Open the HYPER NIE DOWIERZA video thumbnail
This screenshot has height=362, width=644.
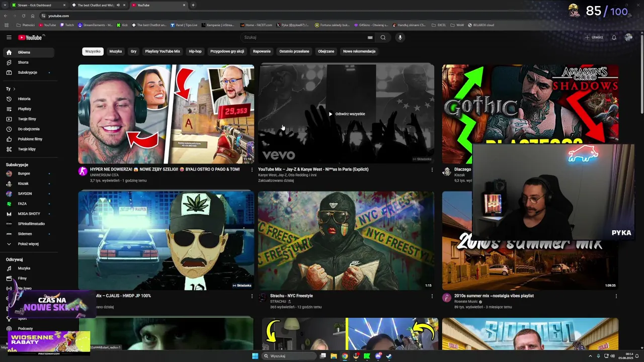coord(166,114)
